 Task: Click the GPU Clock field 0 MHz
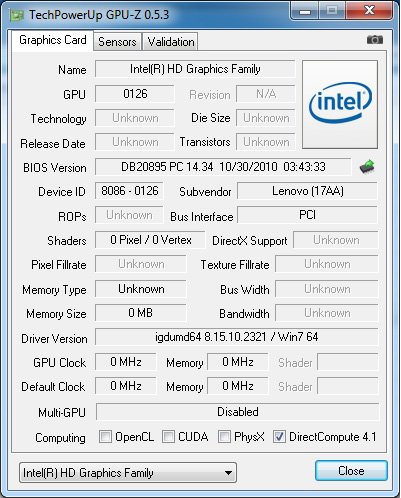tap(126, 362)
